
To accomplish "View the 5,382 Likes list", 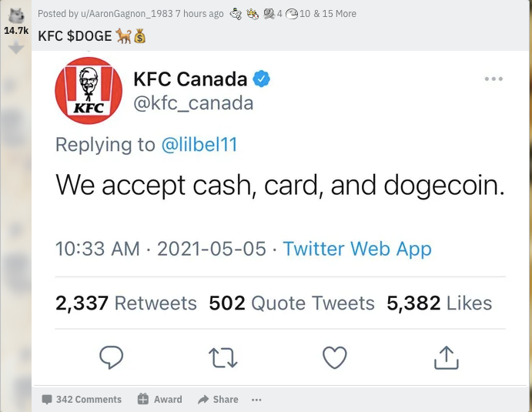I will (x=440, y=303).
